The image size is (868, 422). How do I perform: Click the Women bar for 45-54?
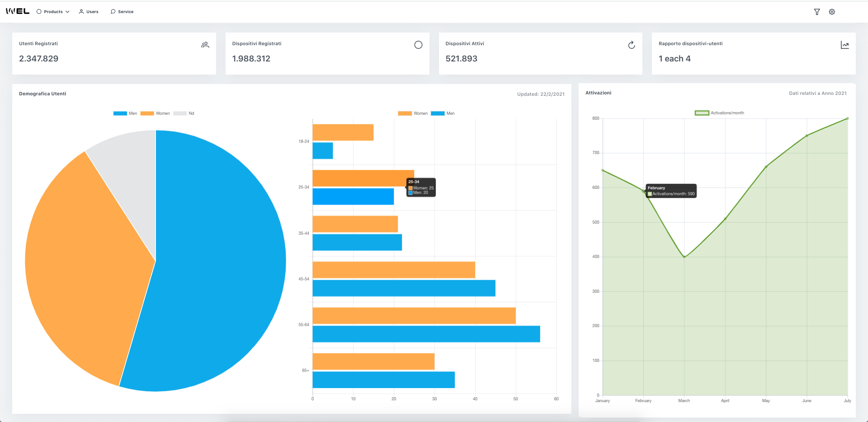click(x=394, y=270)
